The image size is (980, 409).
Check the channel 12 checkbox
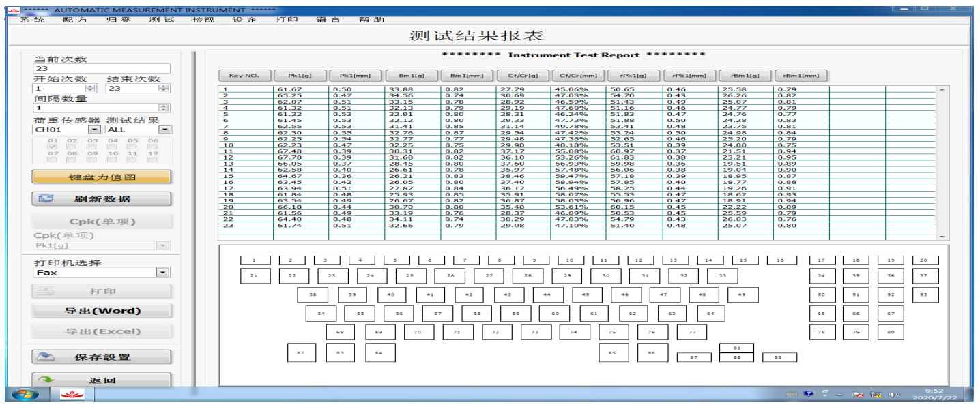click(x=152, y=160)
